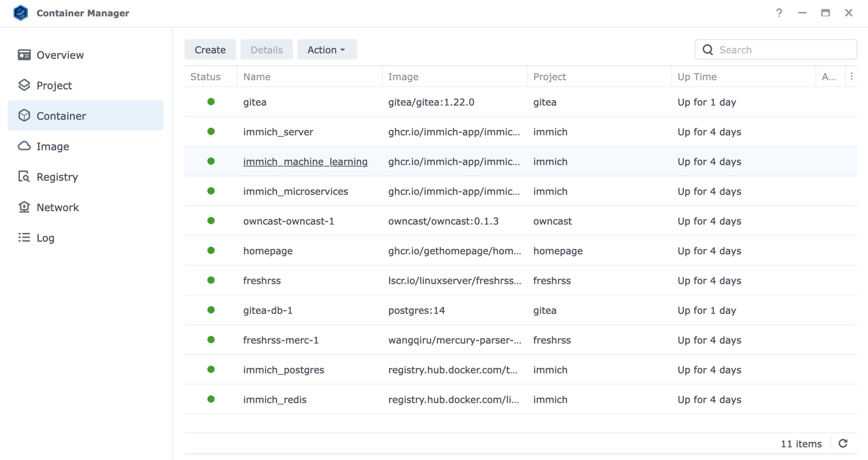The image size is (868, 460).
Task: Click running status dot for freshrss
Action: pyautogui.click(x=210, y=280)
